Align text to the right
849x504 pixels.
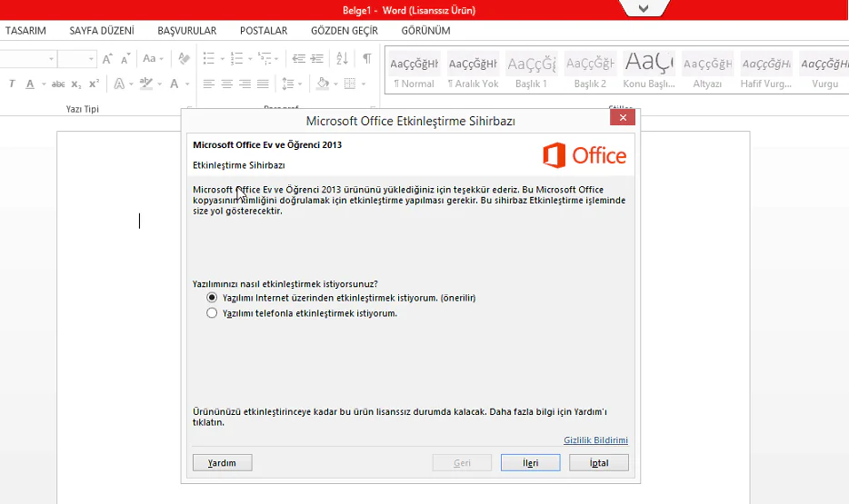pos(245,84)
